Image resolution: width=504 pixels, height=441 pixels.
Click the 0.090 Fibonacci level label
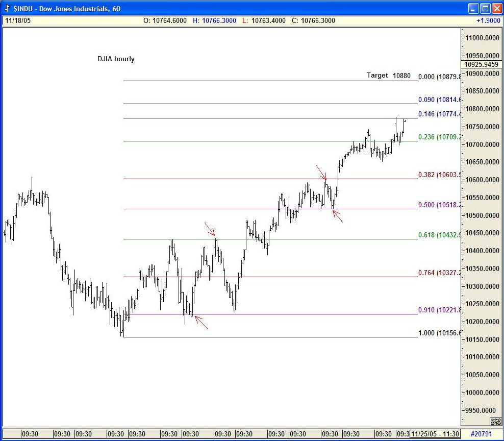439,100
